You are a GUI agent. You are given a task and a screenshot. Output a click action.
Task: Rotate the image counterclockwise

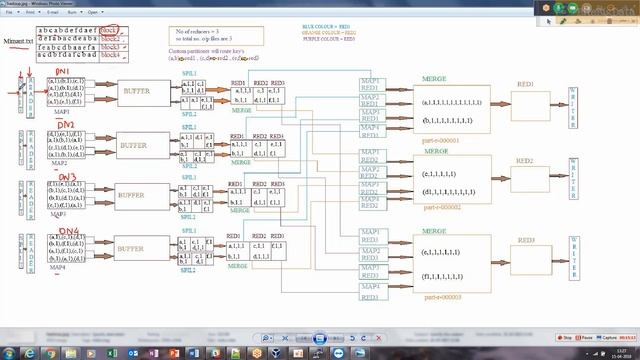pyautogui.click(x=353, y=338)
